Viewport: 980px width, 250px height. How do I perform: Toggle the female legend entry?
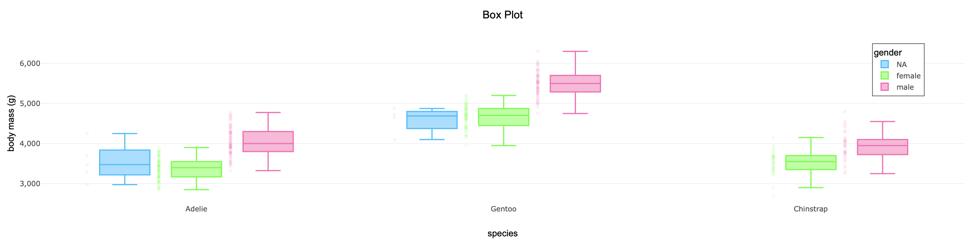point(908,76)
